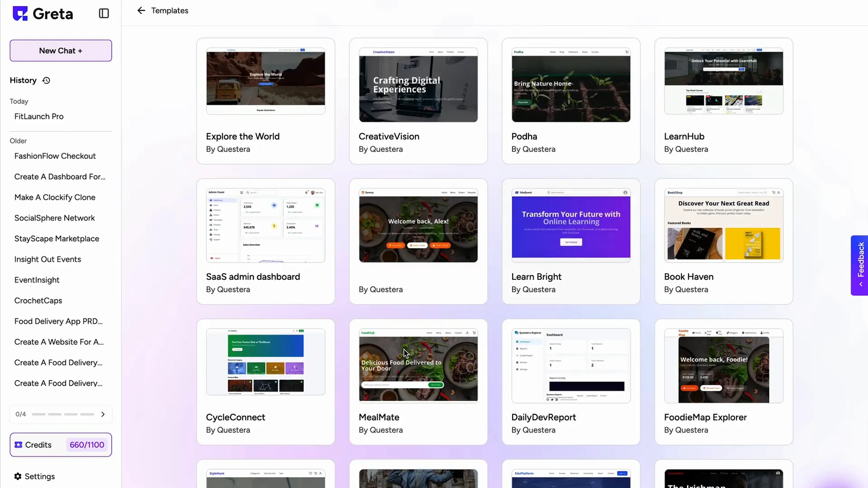This screenshot has height=488, width=868.
Task: Click the Learn Bright title text
Action: [537, 277]
